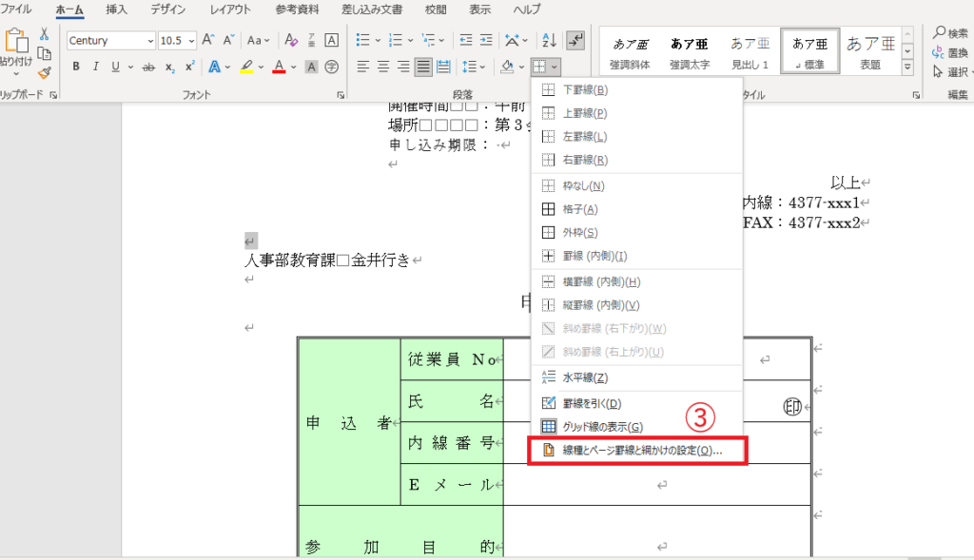Decrease font size with the smaller A icon

coord(228,40)
